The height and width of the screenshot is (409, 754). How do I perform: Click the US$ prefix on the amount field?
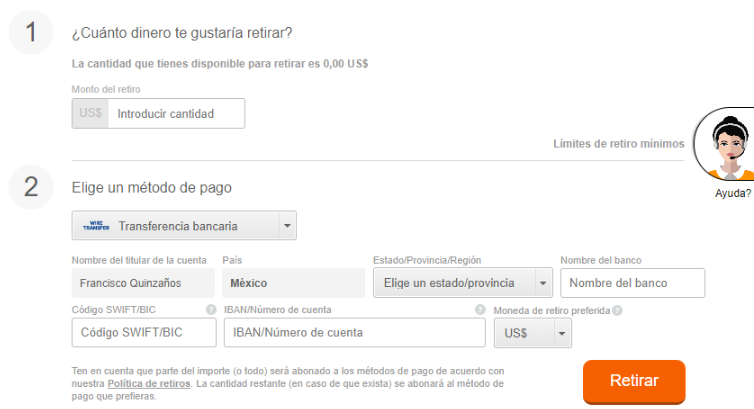click(90, 114)
